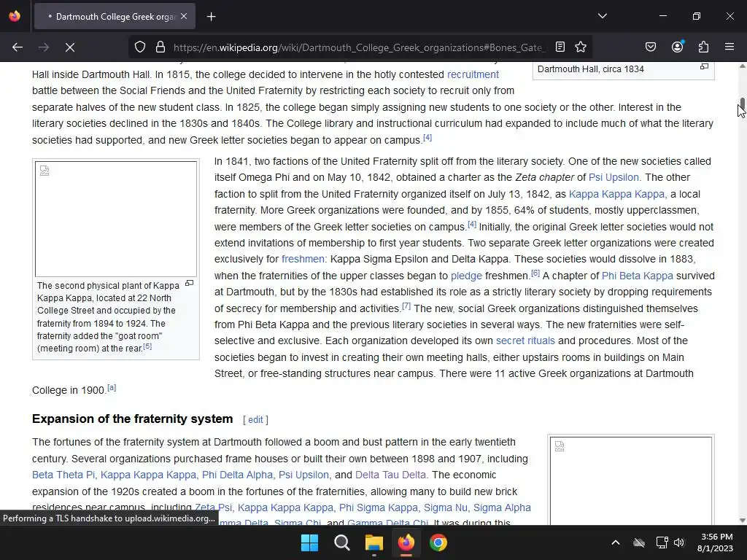Image resolution: width=747 pixels, height=560 pixels.
Task: Open the Sigma Nu link
Action: (446, 507)
